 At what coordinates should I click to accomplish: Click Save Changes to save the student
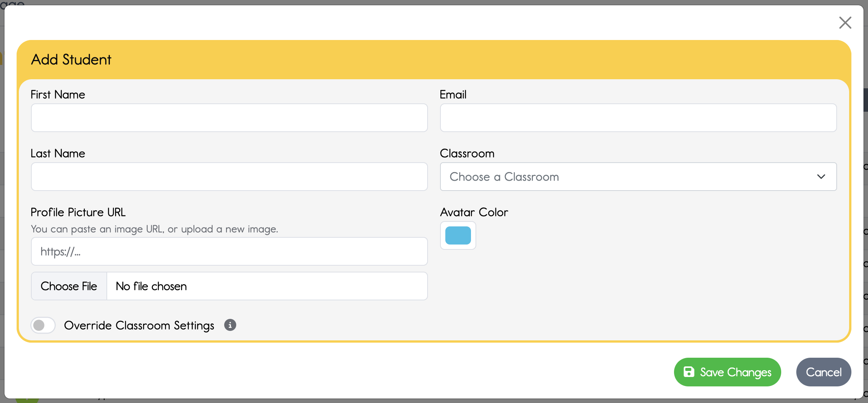(x=727, y=372)
